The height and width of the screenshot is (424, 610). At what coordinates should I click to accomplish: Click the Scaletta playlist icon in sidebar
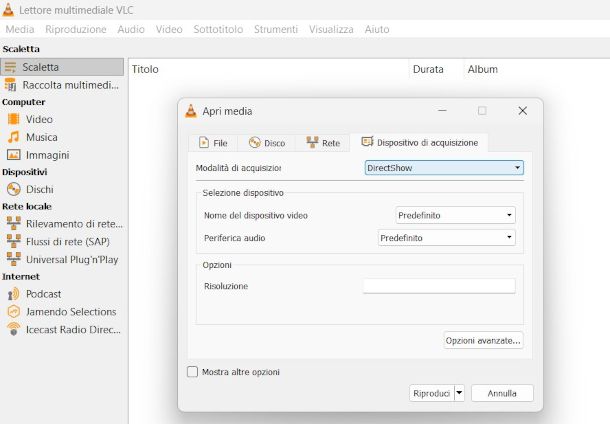pos(11,67)
